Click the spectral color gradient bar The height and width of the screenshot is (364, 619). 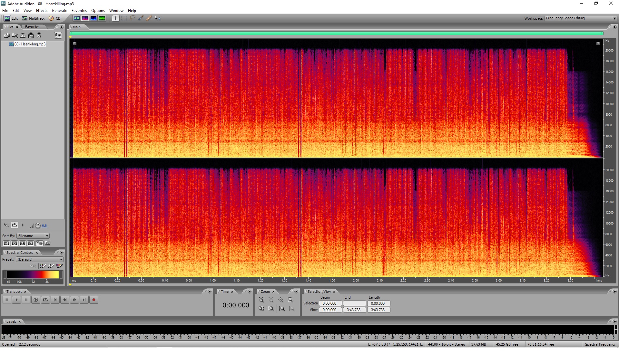point(33,274)
